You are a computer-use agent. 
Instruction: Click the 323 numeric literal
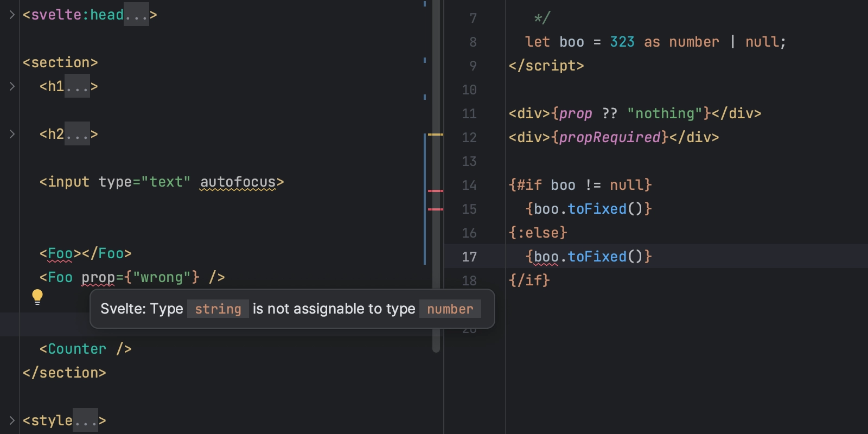coord(622,42)
